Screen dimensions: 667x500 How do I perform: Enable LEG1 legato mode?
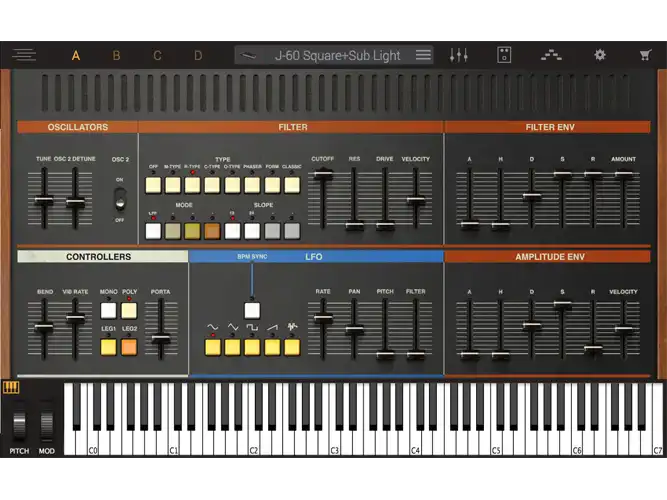tap(108, 347)
